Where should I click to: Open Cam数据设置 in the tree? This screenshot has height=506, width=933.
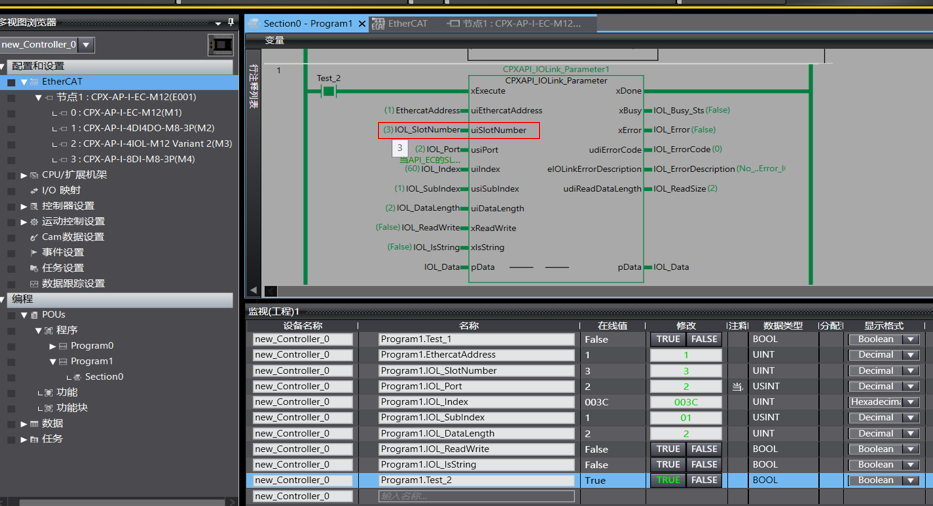coord(73,237)
